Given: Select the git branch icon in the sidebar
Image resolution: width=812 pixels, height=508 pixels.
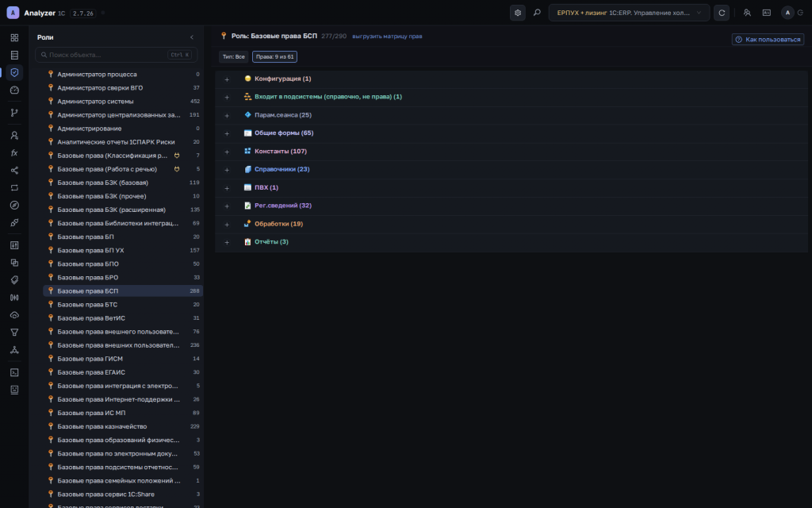Looking at the screenshot, I should (14, 113).
